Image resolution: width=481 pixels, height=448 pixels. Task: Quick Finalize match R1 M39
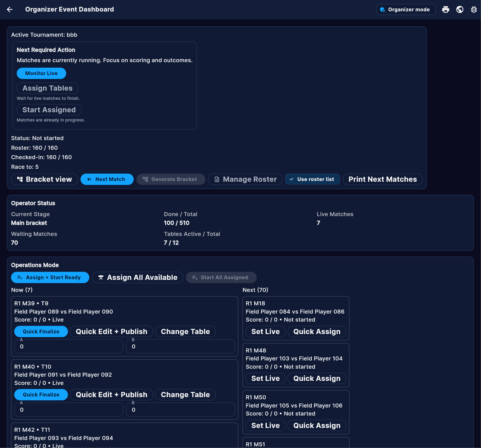pyautogui.click(x=41, y=331)
